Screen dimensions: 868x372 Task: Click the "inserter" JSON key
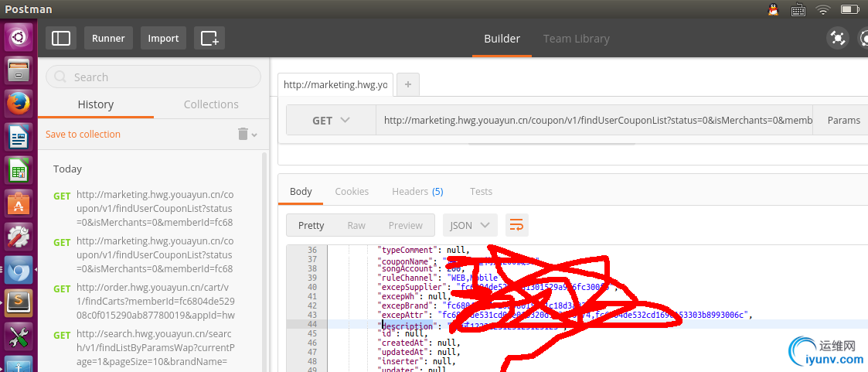401,361
